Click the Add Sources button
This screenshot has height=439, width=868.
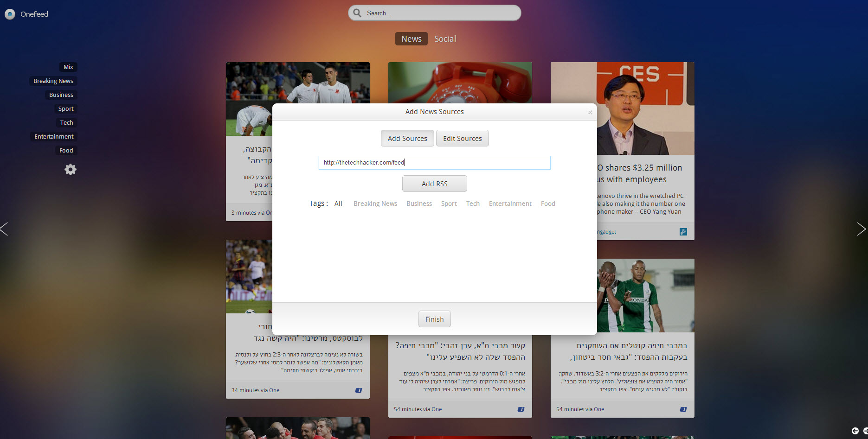(407, 138)
